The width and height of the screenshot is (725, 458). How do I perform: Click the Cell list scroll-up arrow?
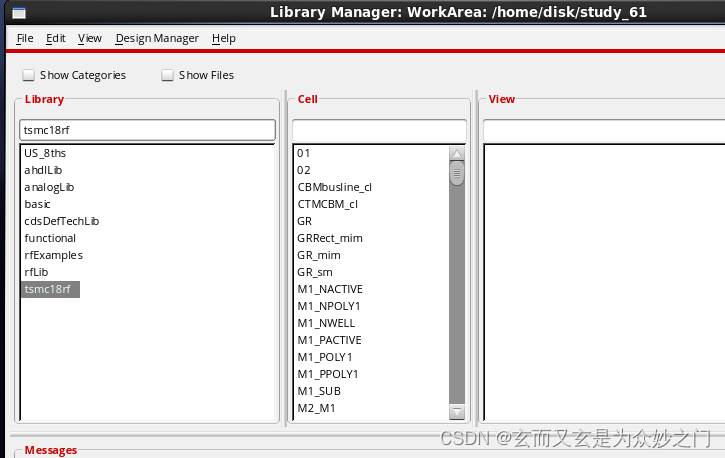[x=457, y=154]
